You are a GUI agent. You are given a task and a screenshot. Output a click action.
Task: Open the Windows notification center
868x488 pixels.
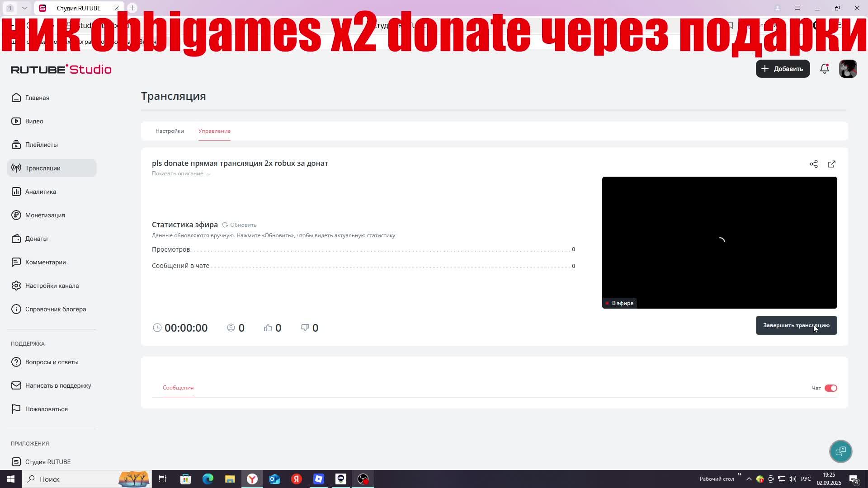(854, 479)
